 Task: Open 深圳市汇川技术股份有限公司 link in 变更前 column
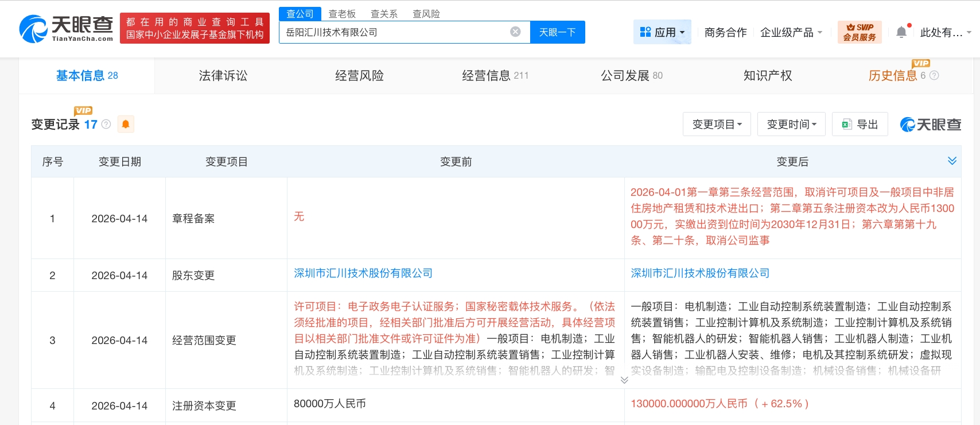363,273
